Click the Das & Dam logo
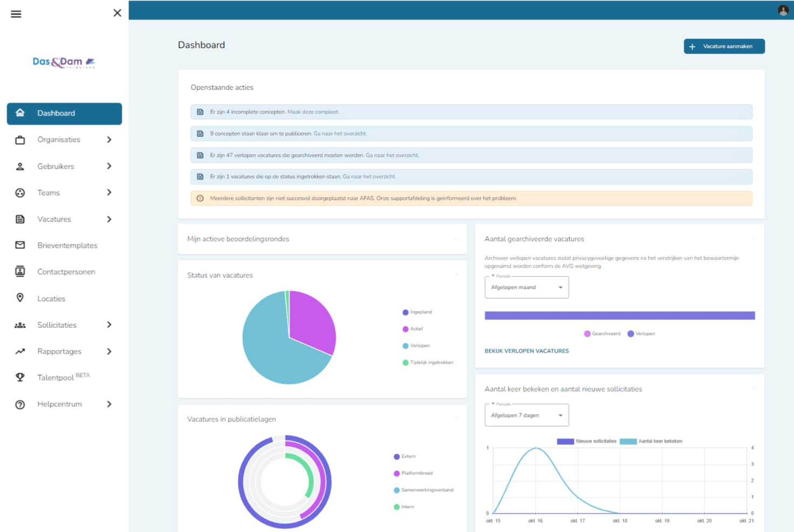This screenshot has height=532, width=794. click(64, 62)
